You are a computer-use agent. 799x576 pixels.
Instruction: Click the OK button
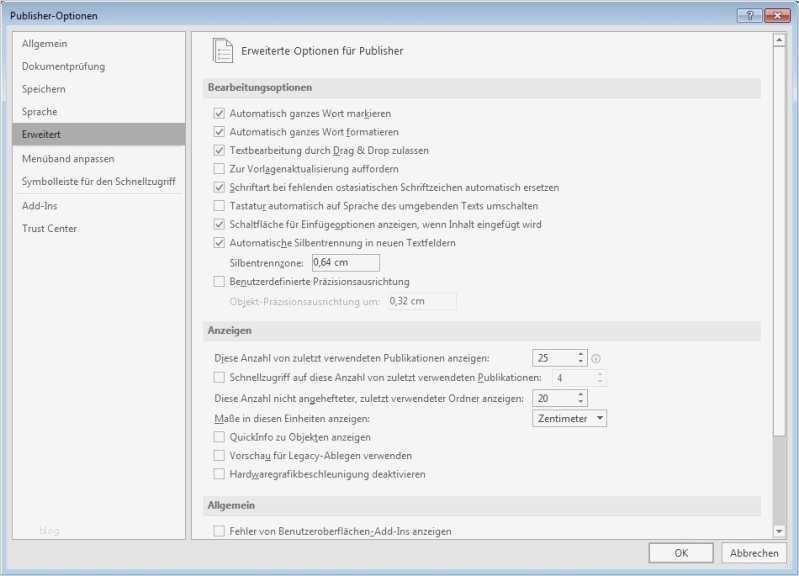681,553
